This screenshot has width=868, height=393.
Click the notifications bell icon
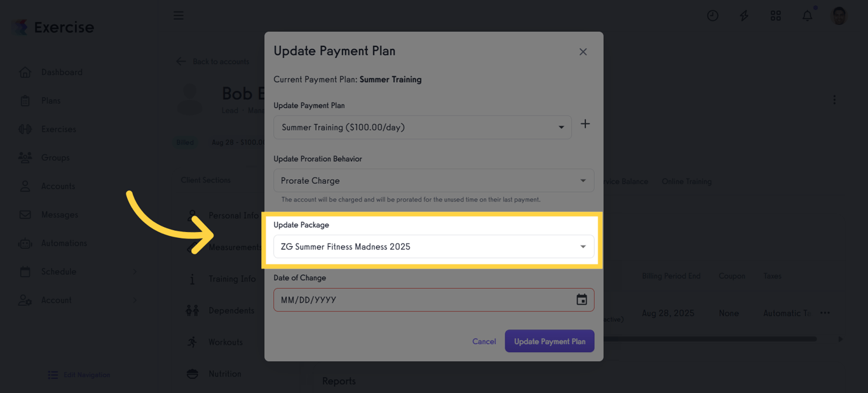tap(807, 16)
